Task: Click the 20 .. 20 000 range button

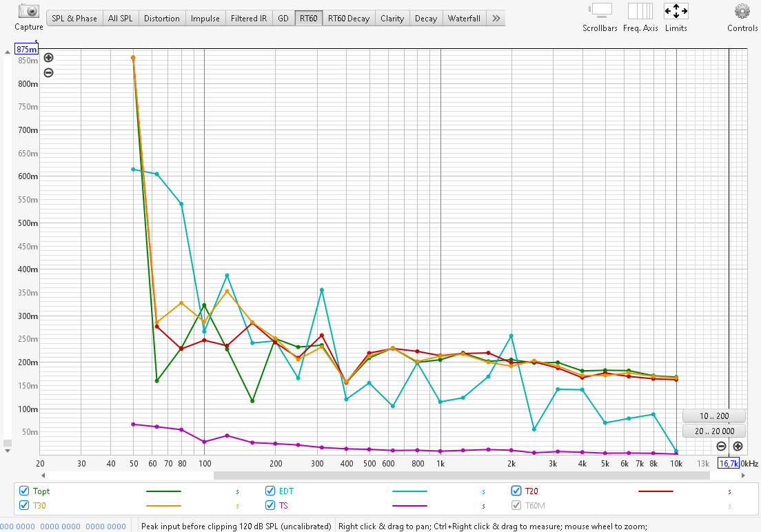Action: [714, 431]
